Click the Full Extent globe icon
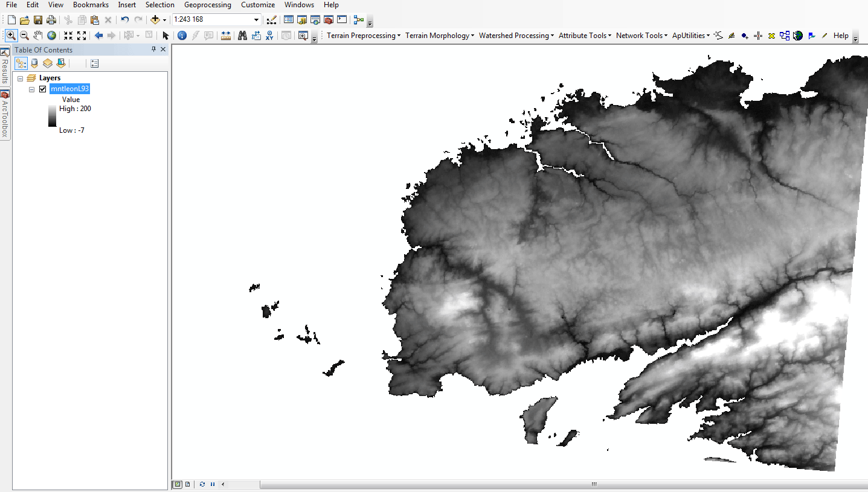The height and width of the screenshot is (492, 868). pos(52,36)
